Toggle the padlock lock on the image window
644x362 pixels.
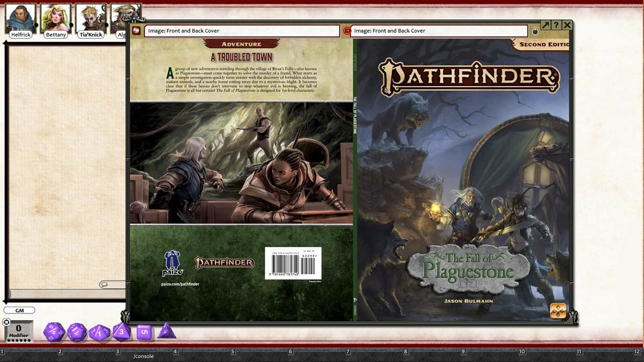coord(535,31)
